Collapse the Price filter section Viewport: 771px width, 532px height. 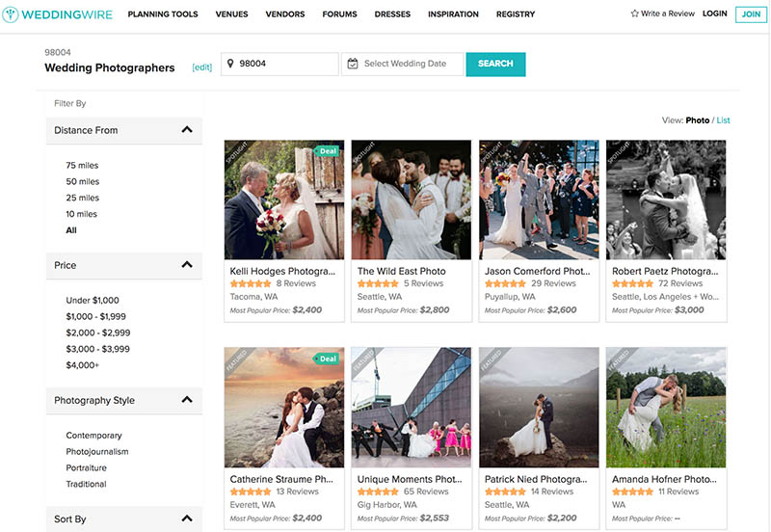pos(187,265)
